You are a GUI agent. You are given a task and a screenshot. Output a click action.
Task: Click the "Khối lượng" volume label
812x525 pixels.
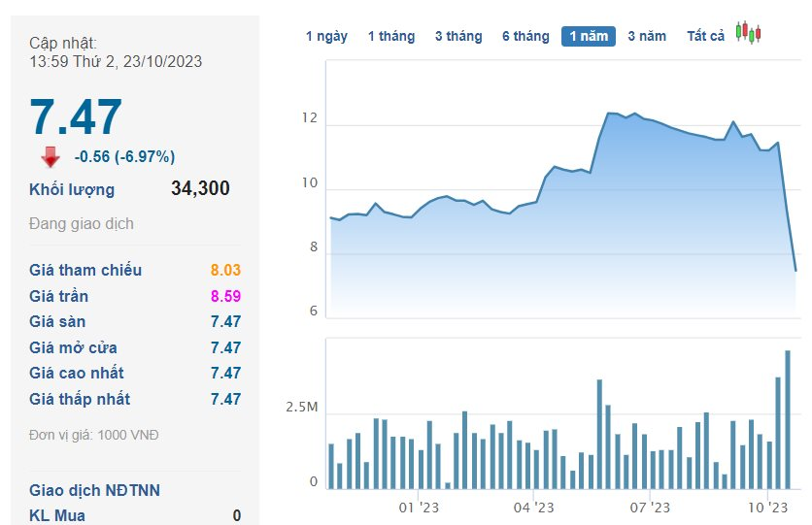click(72, 189)
